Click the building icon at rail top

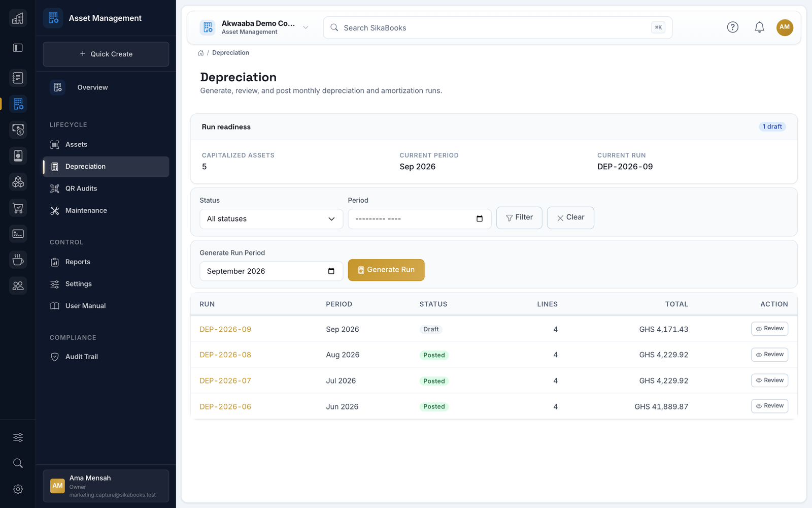pos(18,18)
